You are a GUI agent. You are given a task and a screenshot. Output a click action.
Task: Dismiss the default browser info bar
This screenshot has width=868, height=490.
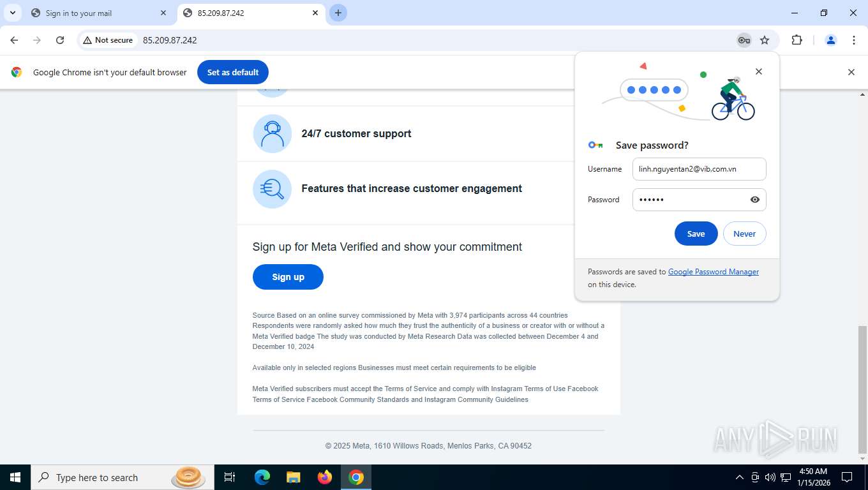851,72
